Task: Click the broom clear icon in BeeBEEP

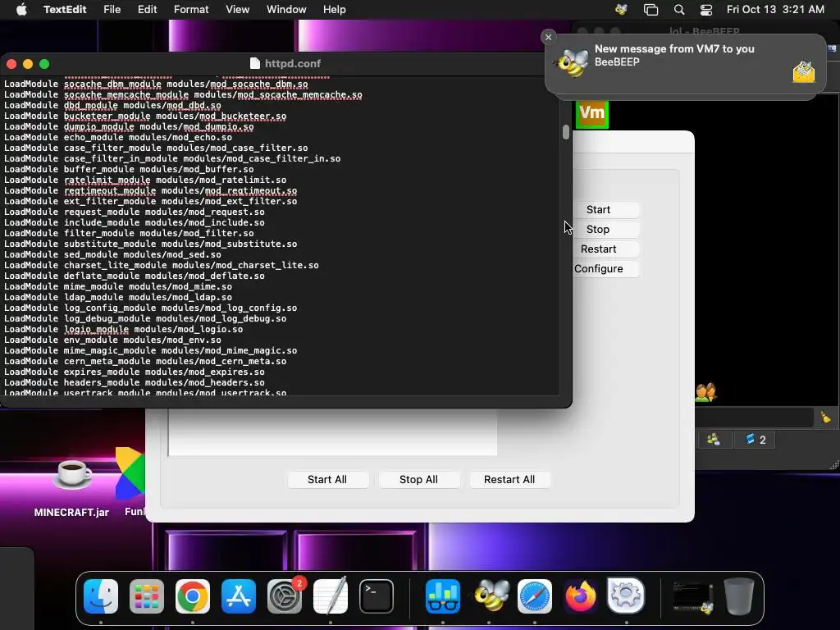Action: (x=825, y=418)
